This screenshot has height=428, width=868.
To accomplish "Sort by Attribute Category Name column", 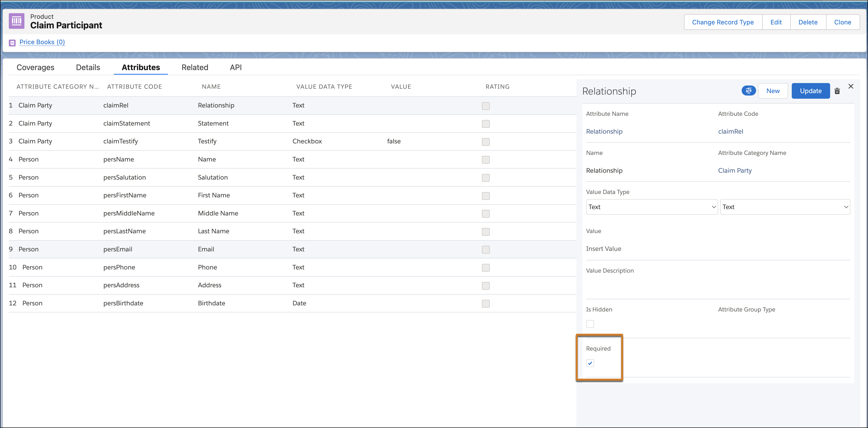I will (58, 86).
